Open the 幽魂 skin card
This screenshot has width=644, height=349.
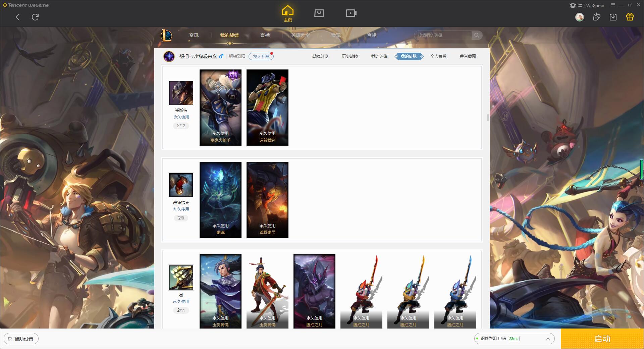(220, 200)
